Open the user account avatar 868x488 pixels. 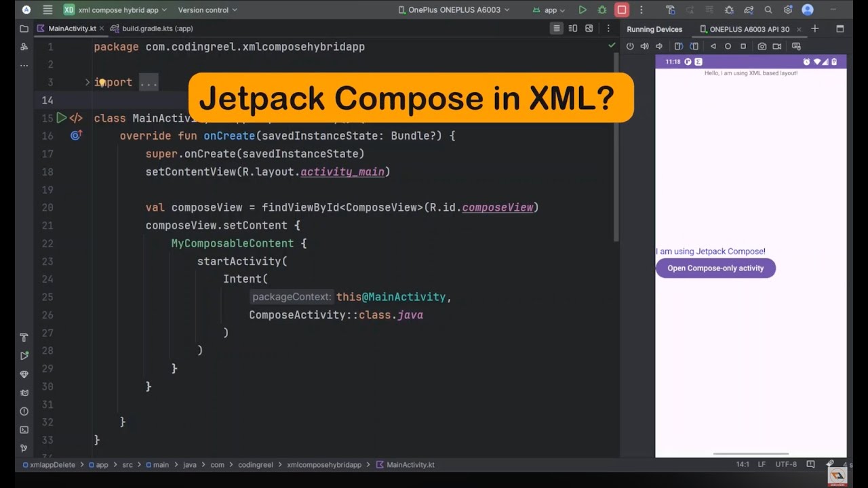(808, 10)
